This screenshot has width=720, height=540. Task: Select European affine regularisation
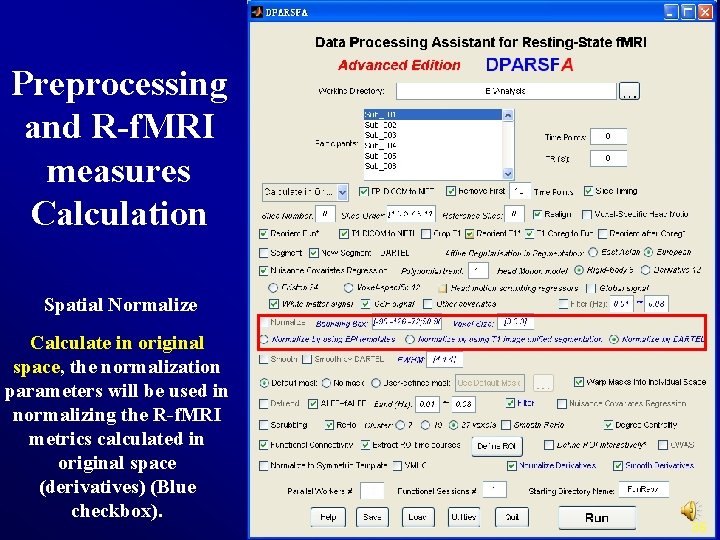(648, 252)
